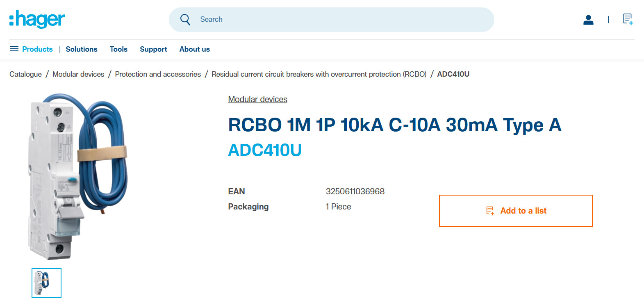Select the product image thumbnail
644x305 pixels.
[x=46, y=283]
